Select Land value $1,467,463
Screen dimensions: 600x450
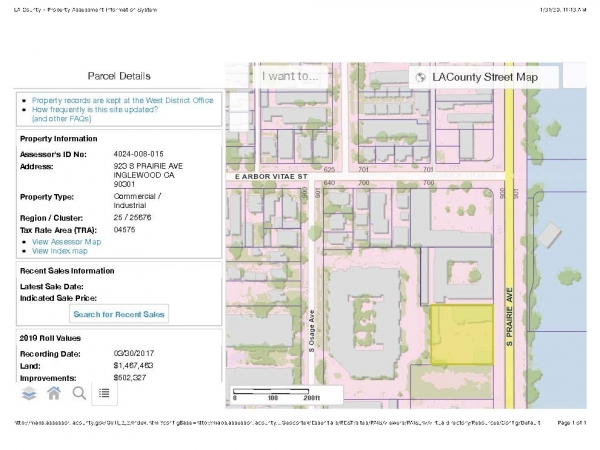tap(134, 365)
